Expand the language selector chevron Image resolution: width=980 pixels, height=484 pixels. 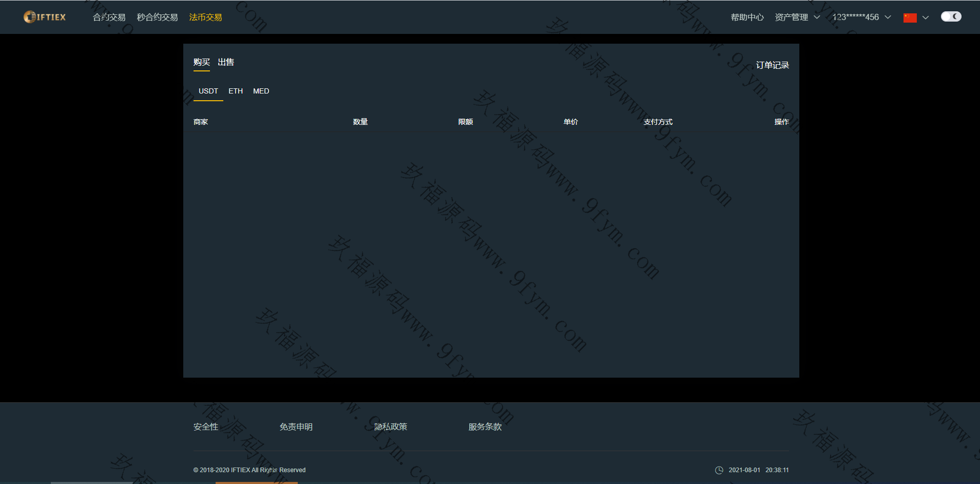click(x=926, y=17)
